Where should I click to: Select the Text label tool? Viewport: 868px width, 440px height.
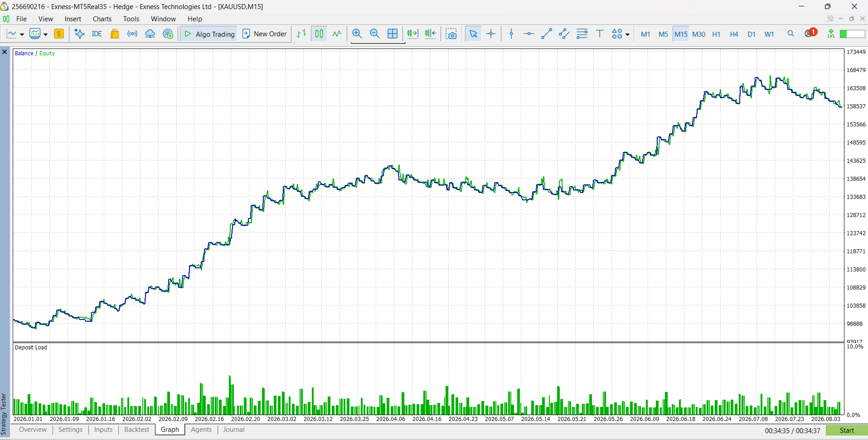click(600, 34)
